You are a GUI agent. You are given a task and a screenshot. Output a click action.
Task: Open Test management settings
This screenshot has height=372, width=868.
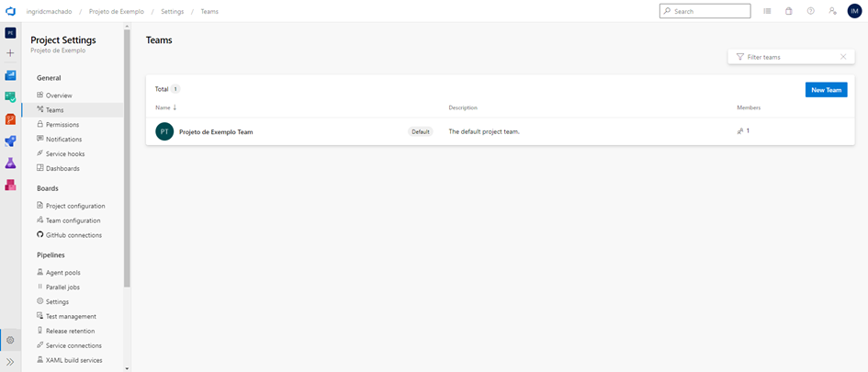[73, 317]
